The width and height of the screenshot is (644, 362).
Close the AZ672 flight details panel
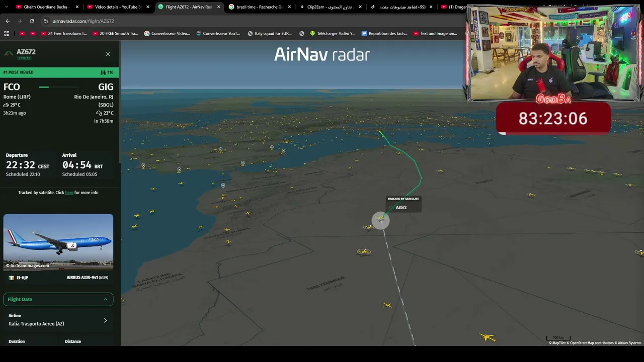click(108, 54)
